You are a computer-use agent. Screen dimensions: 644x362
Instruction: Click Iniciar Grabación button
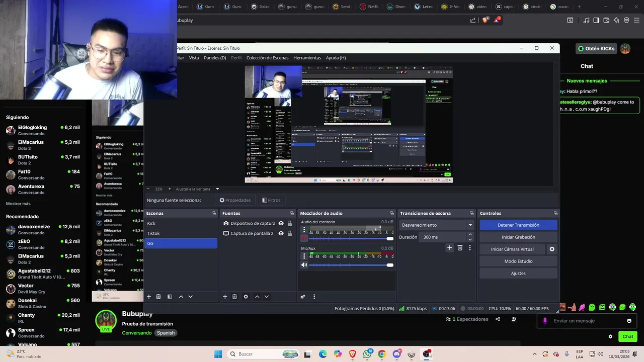pos(518,237)
